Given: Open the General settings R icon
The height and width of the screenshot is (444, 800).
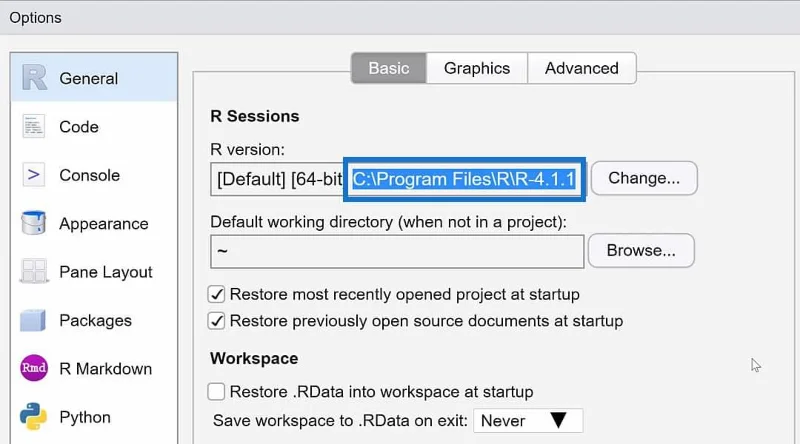Looking at the screenshot, I should point(34,78).
